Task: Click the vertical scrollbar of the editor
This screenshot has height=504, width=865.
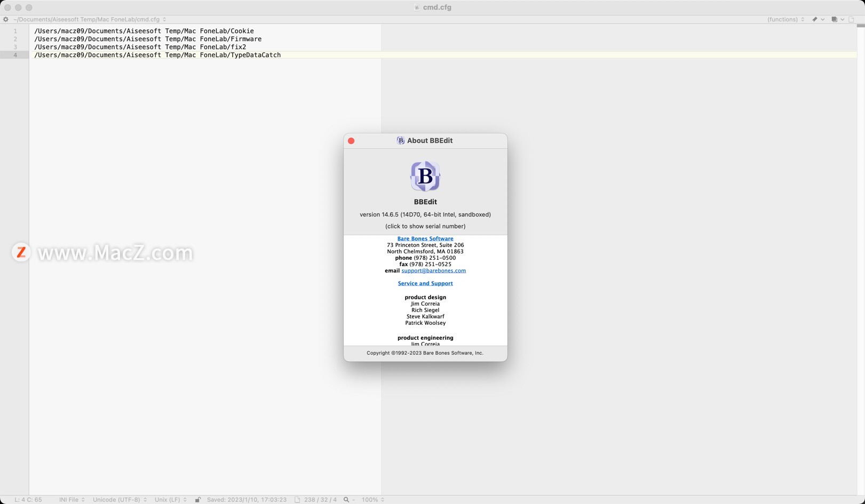Action: click(x=861, y=259)
